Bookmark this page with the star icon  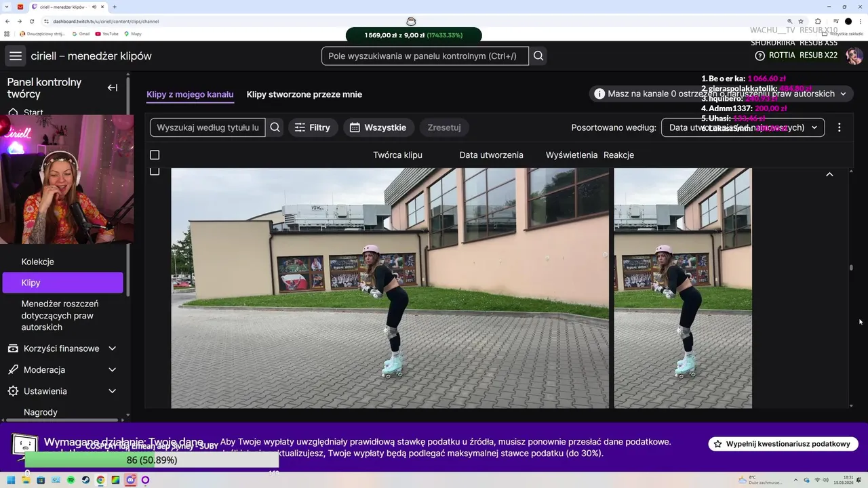801,21
